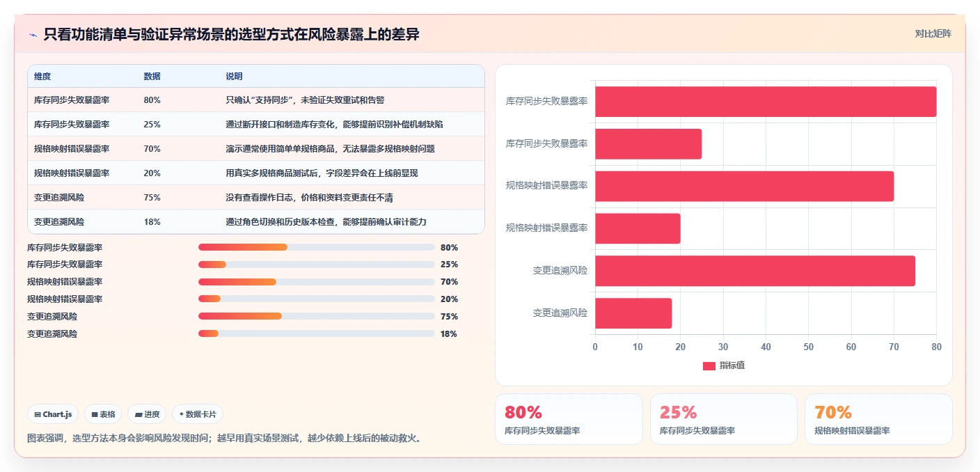
Task: Click the description starting 只确认“支持同步”
Action: [305, 100]
